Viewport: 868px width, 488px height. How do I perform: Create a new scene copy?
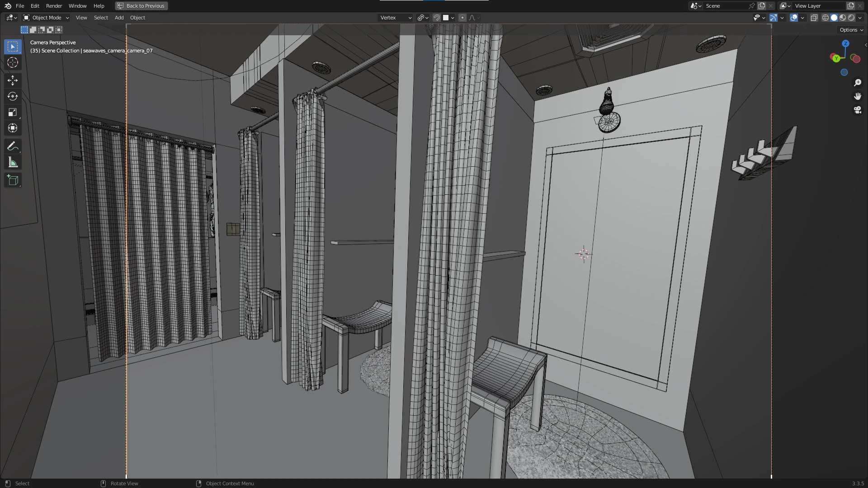point(762,6)
